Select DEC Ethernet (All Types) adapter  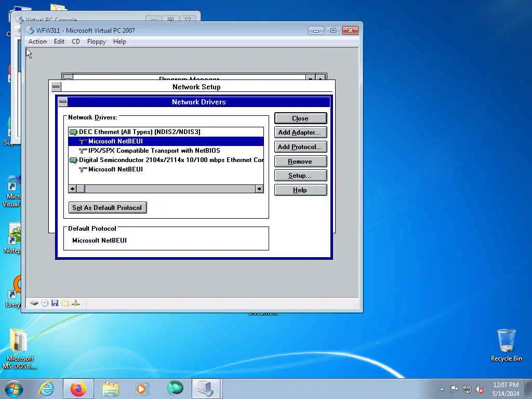pos(166,132)
